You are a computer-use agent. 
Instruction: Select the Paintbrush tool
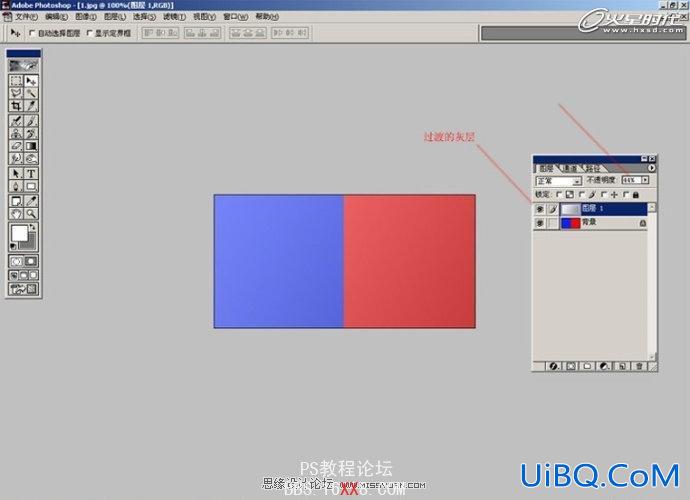[31, 121]
